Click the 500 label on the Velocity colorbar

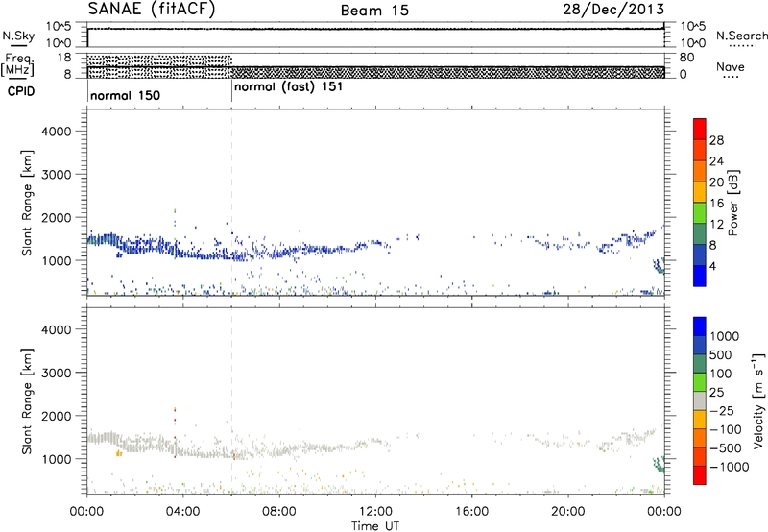(720, 354)
